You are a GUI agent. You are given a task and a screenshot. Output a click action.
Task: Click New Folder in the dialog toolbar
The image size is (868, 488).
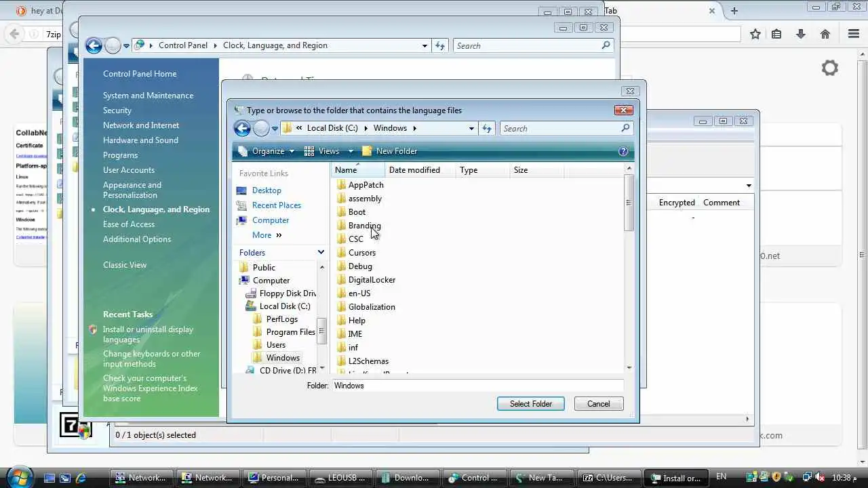click(x=390, y=151)
